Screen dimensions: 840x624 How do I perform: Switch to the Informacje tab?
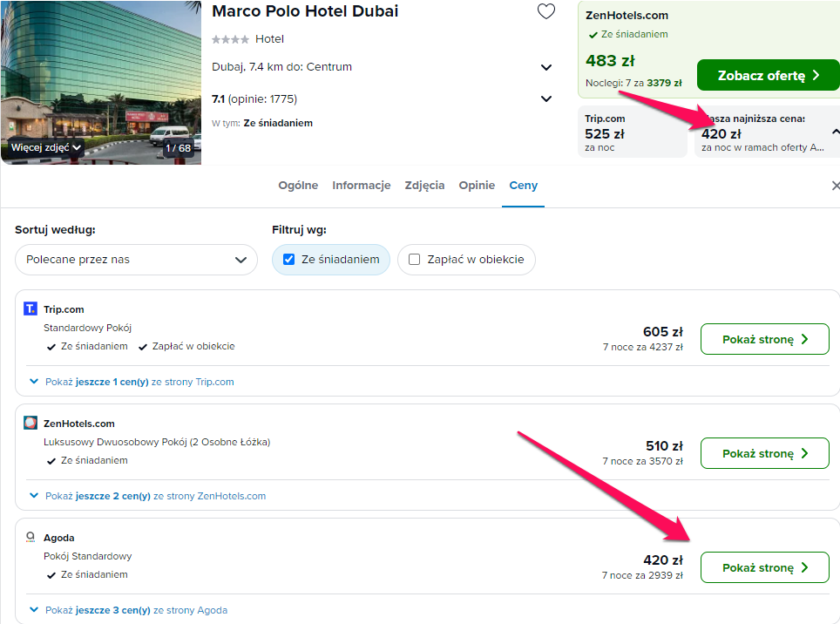pos(361,186)
